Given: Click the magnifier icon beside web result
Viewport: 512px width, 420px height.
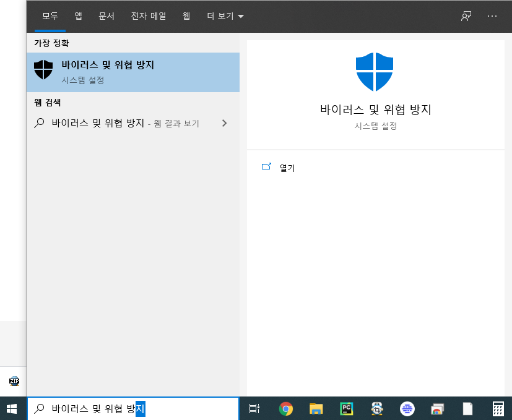Looking at the screenshot, I should coord(39,123).
